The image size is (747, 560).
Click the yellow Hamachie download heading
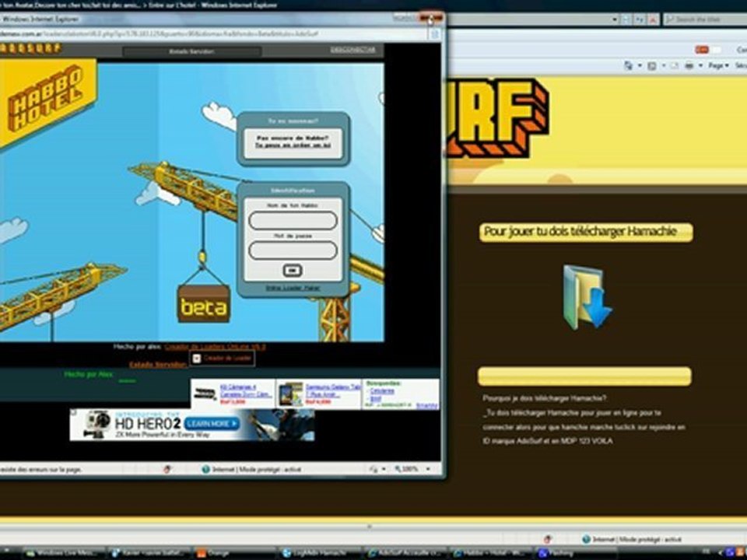tap(586, 233)
